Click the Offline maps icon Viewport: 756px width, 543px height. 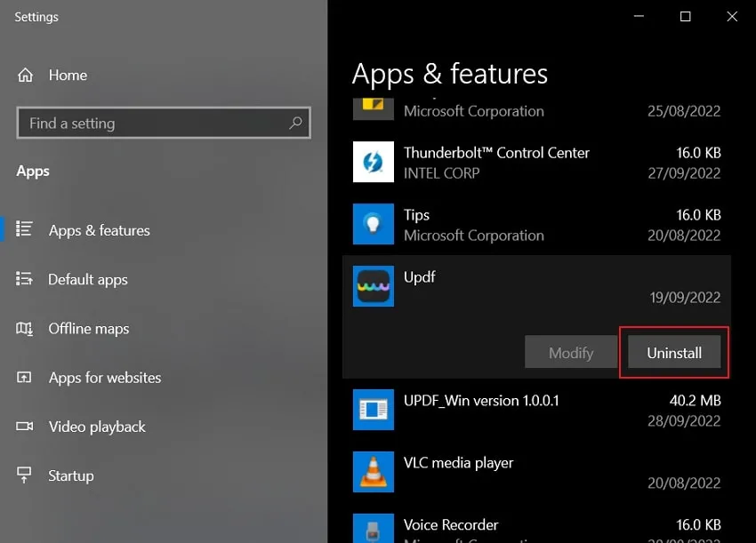point(24,329)
